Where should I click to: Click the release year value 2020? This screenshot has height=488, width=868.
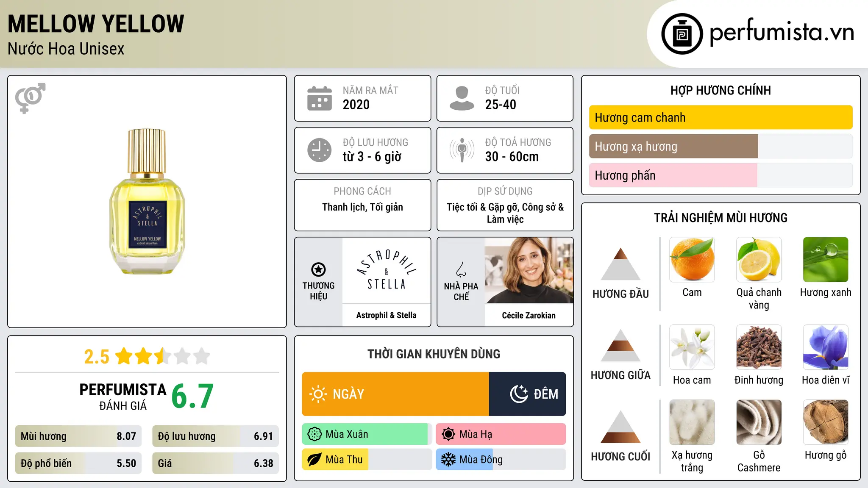click(356, 105)
